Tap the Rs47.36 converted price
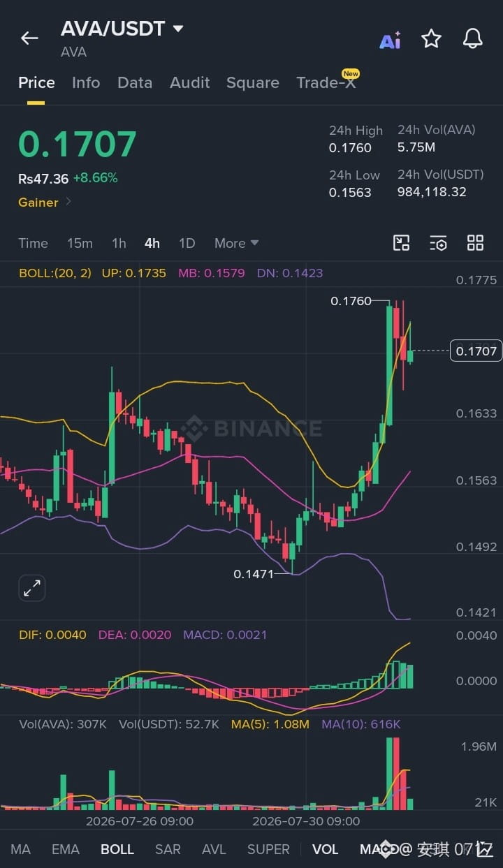 (43, 179)
